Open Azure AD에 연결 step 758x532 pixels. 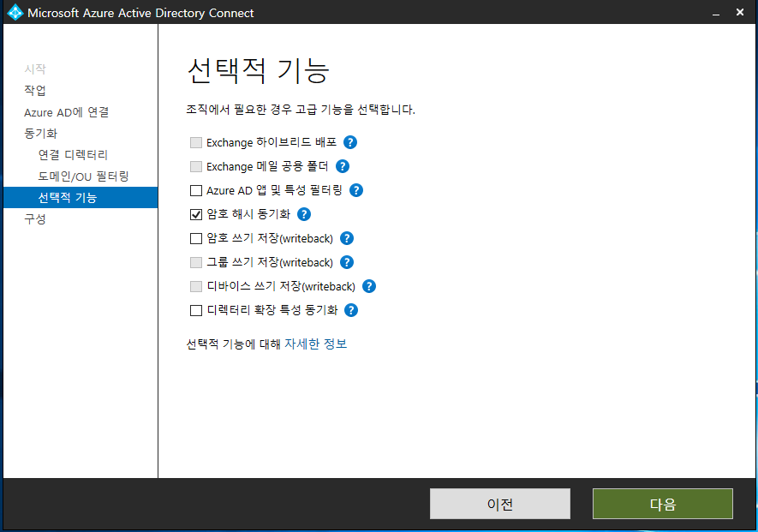66,112
